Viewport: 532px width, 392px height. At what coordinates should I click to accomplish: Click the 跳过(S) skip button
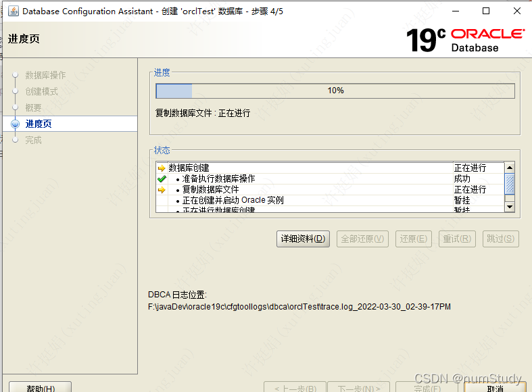point(500,239)
